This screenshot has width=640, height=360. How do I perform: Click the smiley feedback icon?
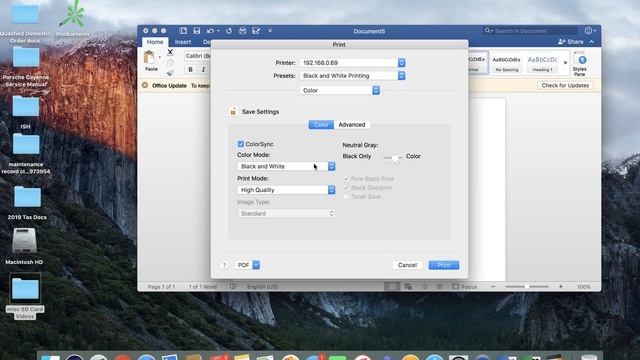coord(588,31)
